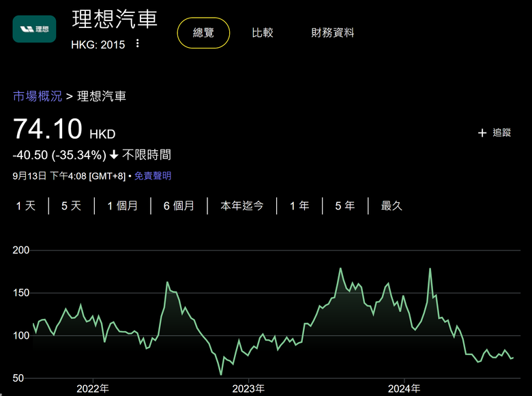532x396 pixels.
Task: Click the -40.50 (-35.34%) change text
Action: 59,155
